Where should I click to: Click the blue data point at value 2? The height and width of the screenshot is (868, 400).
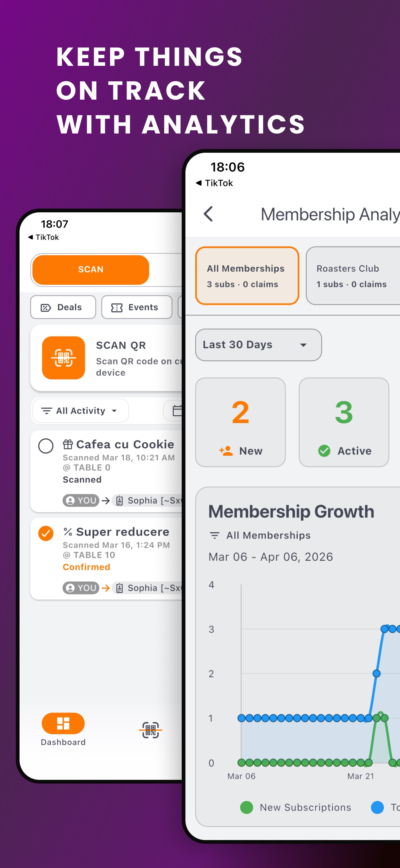(x=376, y=673)
